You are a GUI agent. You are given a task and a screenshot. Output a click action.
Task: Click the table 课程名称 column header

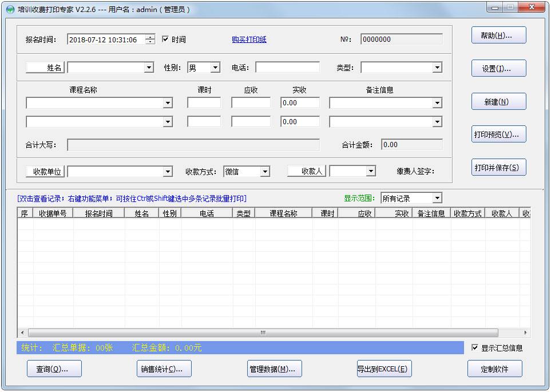pyautogui.click(x=284, y=213)
